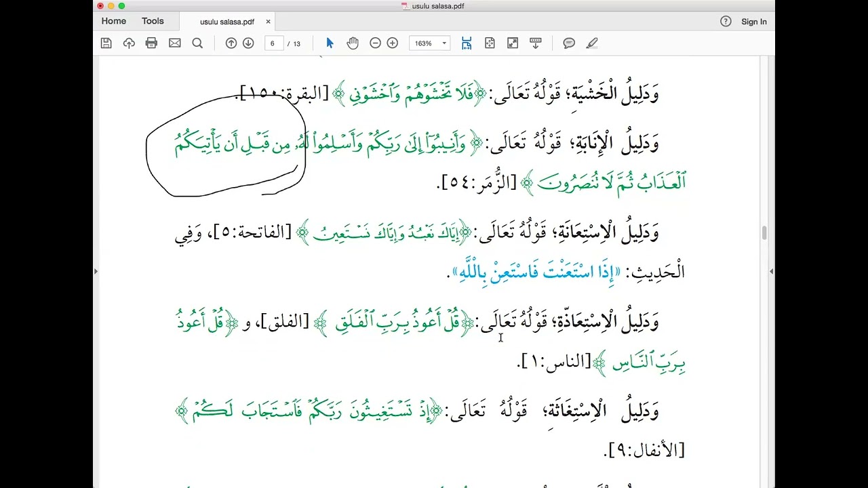Send file by email envelope icon
The height and width of the screenshot is (488, 868).
coord(174,43)
